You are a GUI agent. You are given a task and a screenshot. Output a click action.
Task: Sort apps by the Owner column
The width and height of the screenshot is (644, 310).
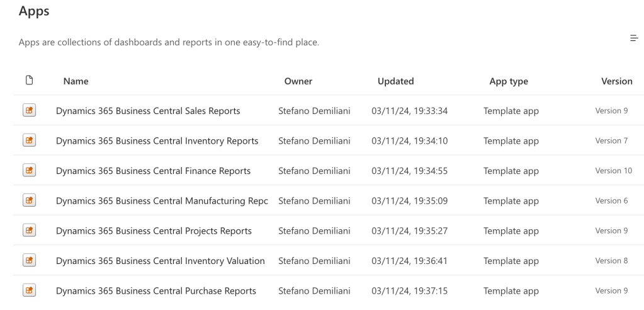click(x=298, y=81)
